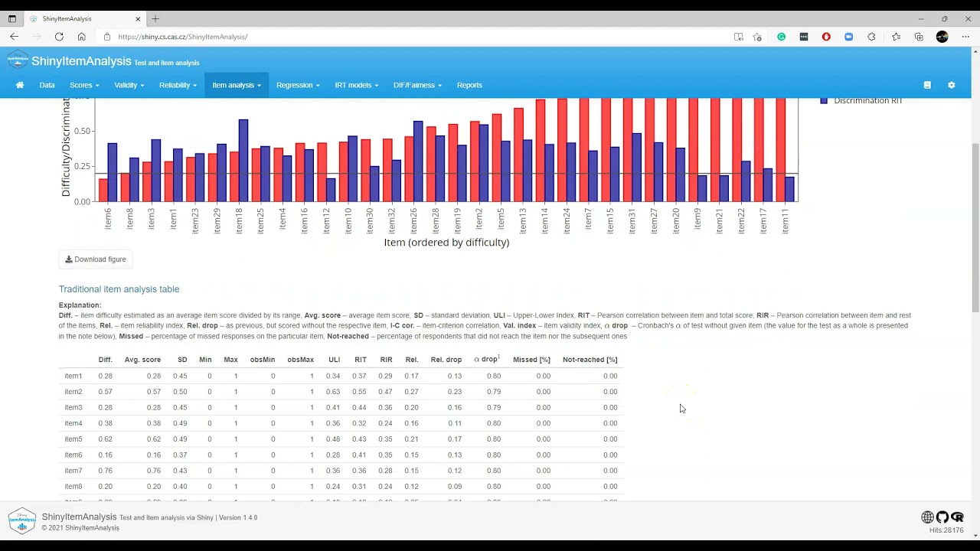Expand the Item analysis dropdown menu
The image size is (980, 551).
point(237,85)
